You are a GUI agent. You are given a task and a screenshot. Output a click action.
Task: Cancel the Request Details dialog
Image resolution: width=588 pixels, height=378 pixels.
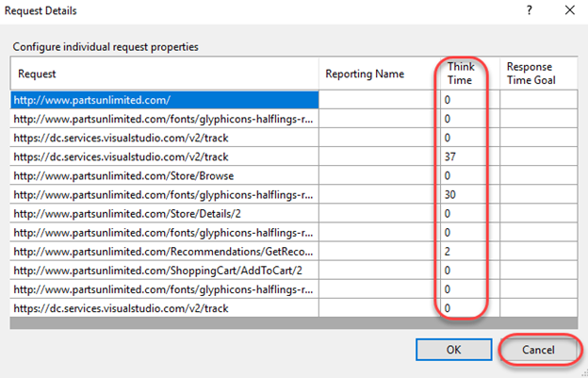(x=538, y=350)
